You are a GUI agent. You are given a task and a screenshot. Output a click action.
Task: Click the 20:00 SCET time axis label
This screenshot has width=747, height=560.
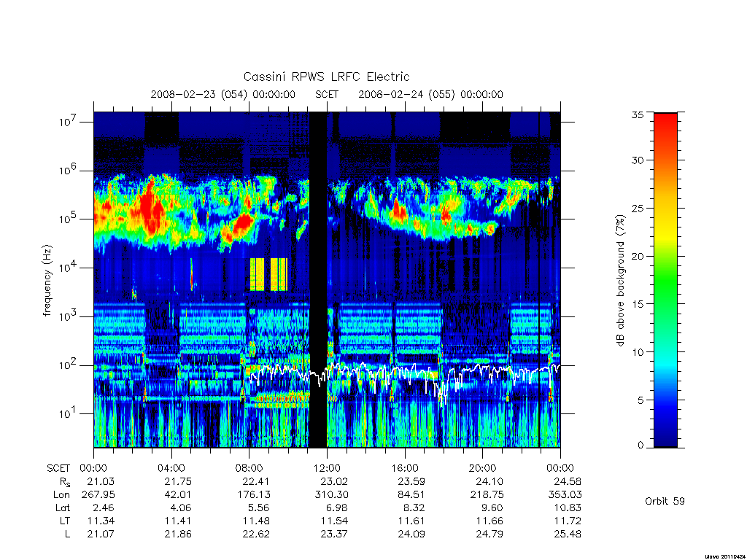click(x=482, y=468)
